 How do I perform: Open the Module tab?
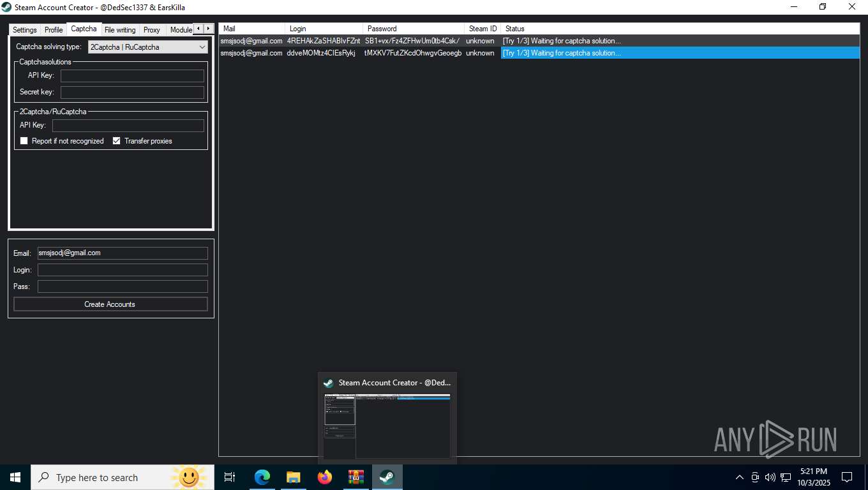tap(181, 29)
